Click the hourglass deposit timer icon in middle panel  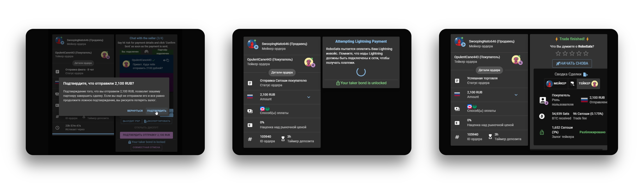(x=283, y=139)
